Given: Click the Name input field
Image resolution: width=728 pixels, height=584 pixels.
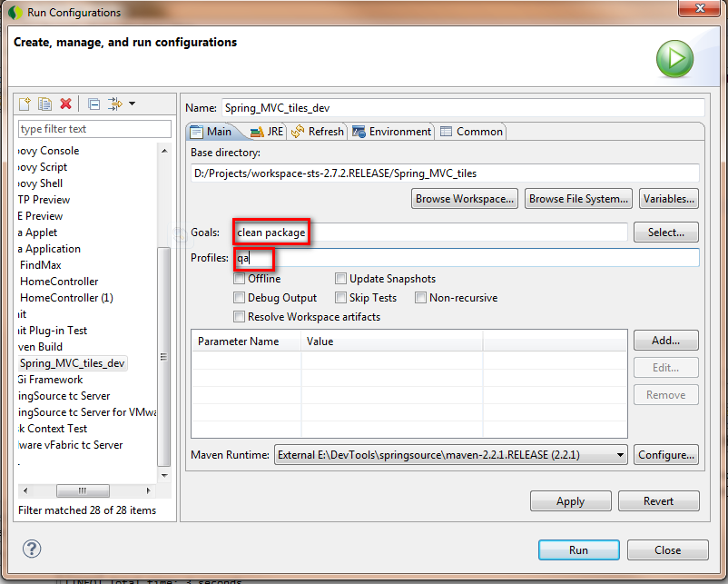Looking at the screenshot, I should click(463, 108).
